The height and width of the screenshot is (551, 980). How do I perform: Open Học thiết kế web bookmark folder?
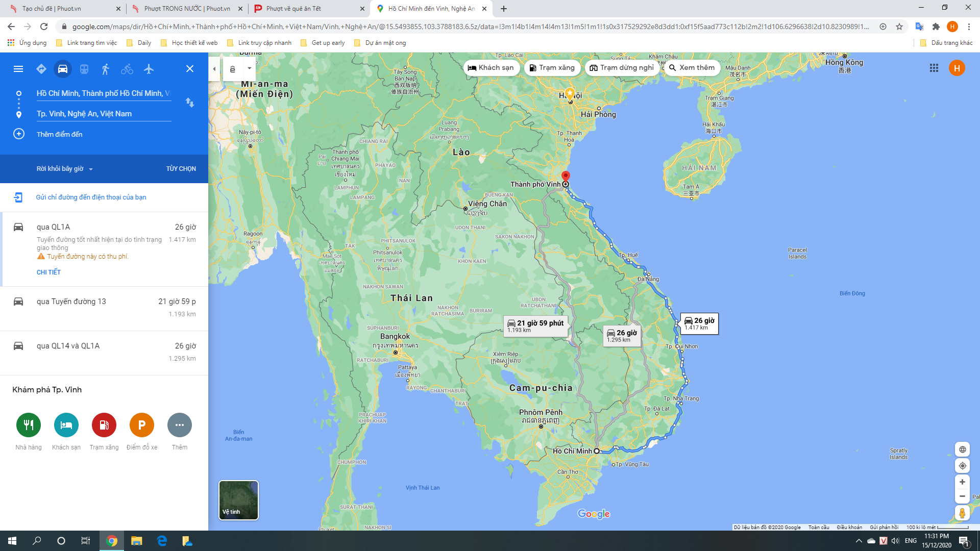point(189,43)
